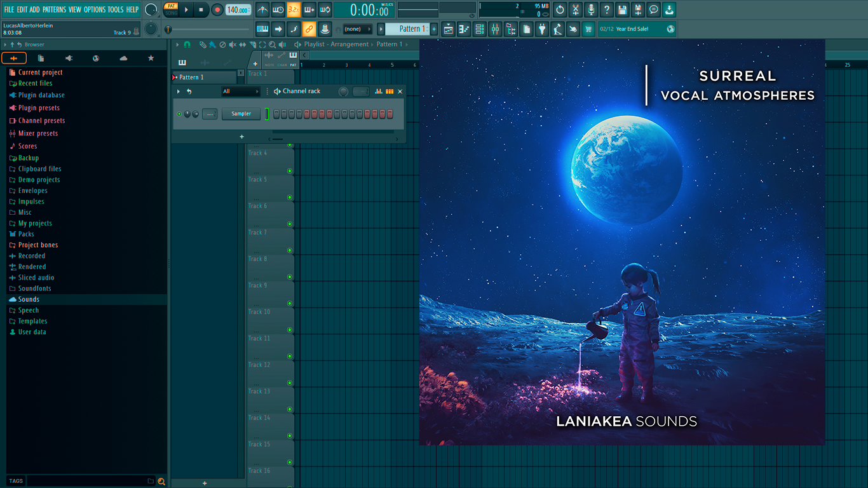Image resolution: width=868 pixels, height=488 pixels.
Task: Toggle the Sampler channel select indicator
Action: (x=267, y=114)
